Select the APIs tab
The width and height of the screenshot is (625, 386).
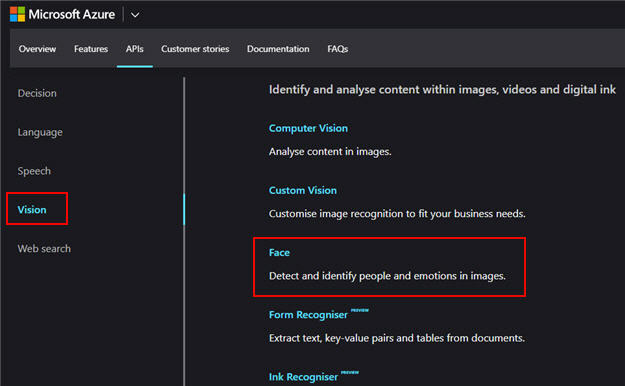click(135, 49)
